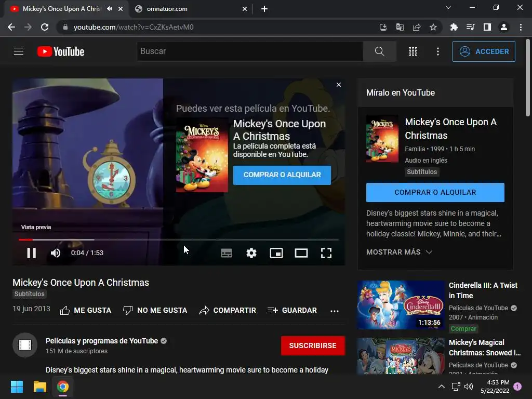Click the address bar URL

point(134,27)
